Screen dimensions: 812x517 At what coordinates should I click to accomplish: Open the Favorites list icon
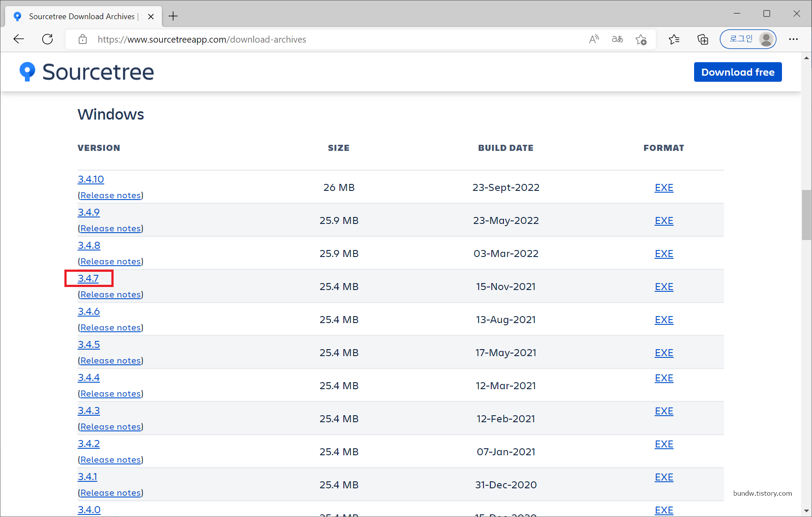(x=674, y=40)
